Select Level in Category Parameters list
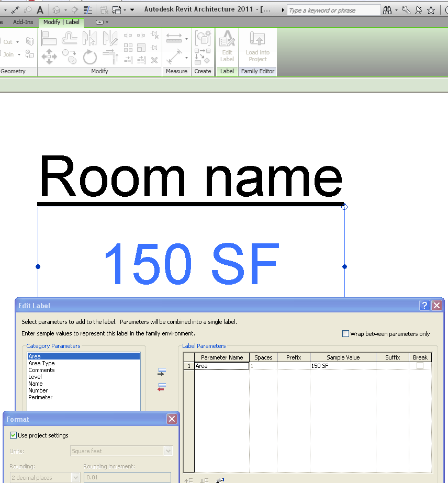 [84, 377]
